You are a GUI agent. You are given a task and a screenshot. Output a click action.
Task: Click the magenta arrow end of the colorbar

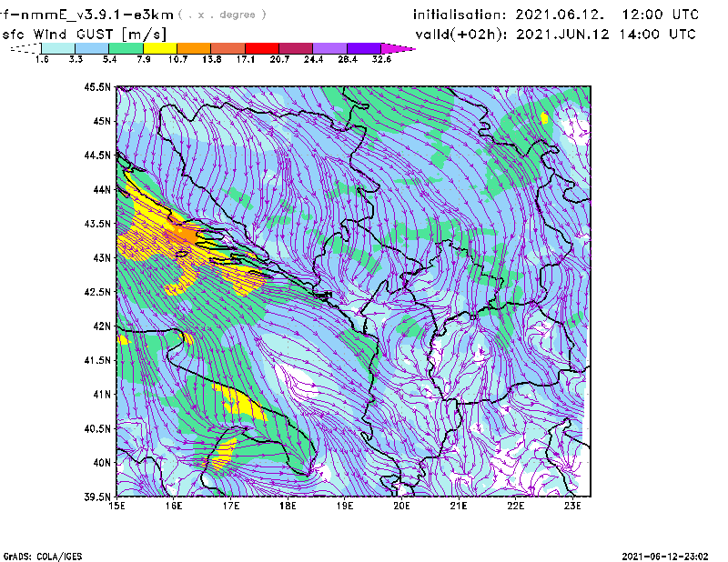point(398,48)
